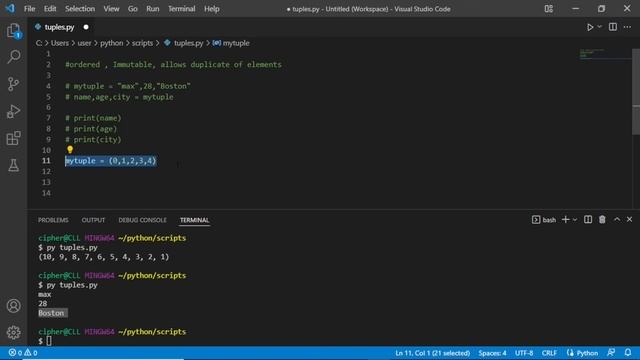
Task: Click the user breadcrumb segment
Action: click(84, 43)
